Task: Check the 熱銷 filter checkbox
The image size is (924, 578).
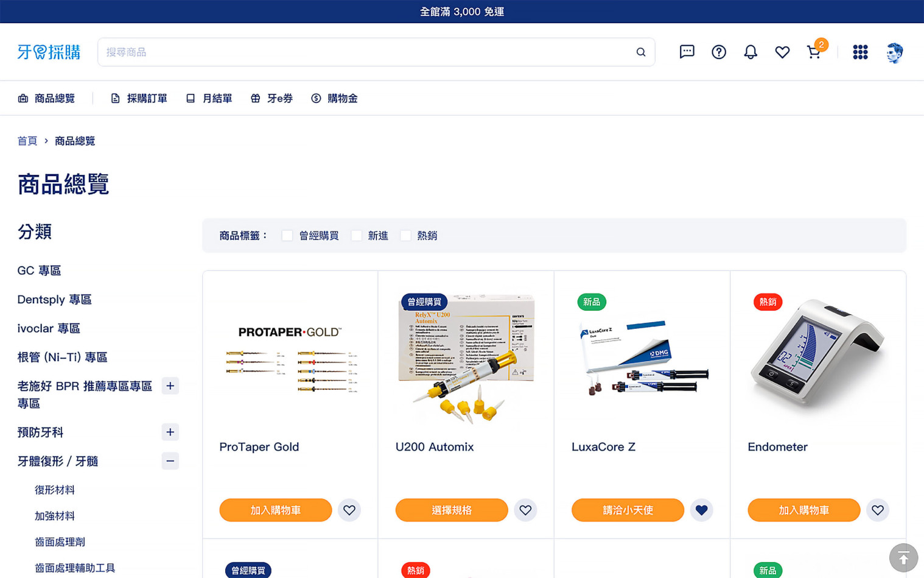Action: (405, 236)
